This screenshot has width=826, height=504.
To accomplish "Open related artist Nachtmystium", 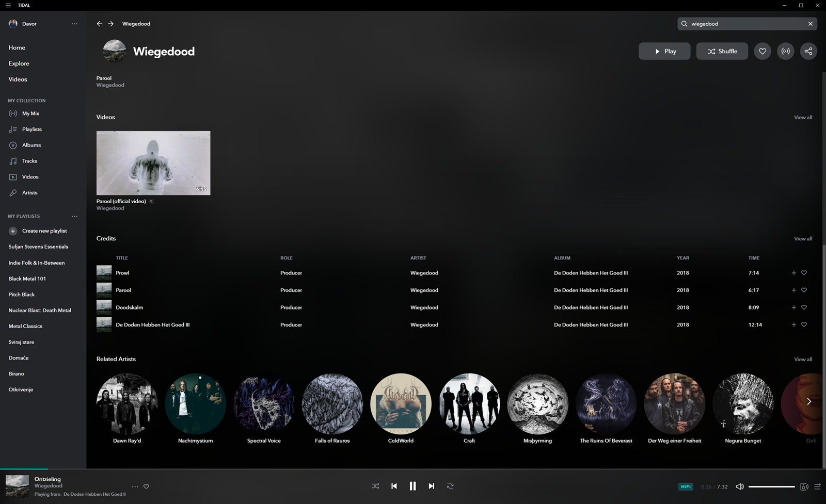I will click(195, 404).
